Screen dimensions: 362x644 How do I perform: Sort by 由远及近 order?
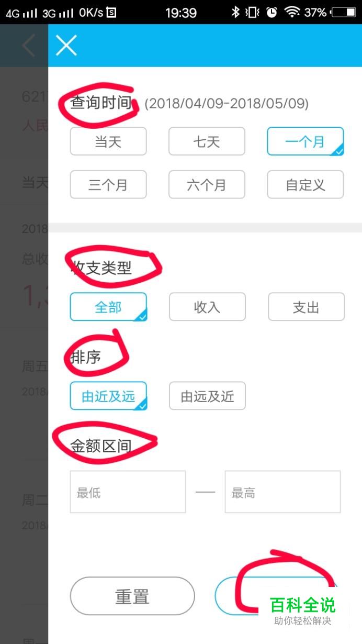207,396
